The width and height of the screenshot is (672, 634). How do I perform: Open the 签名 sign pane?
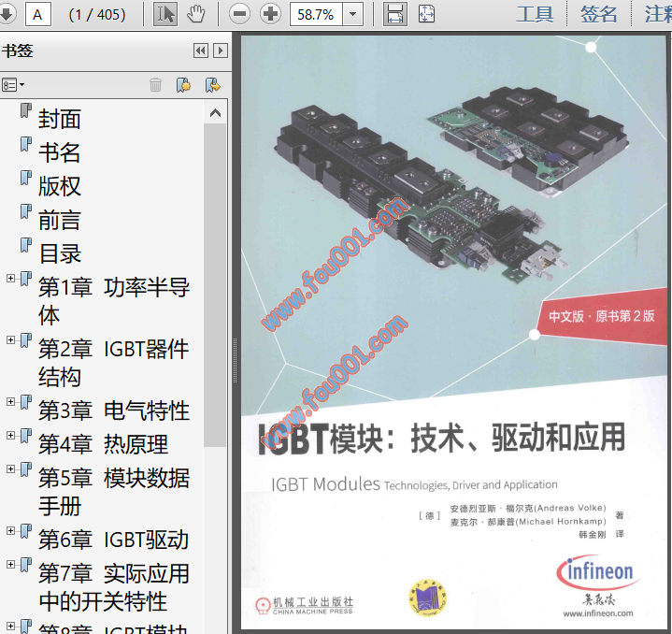point(599,15)
